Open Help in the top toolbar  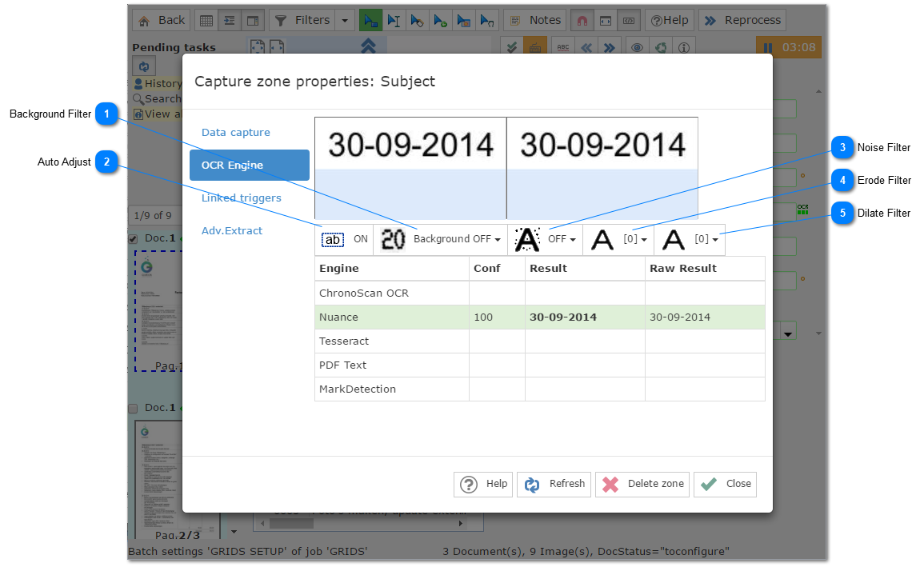670,21
